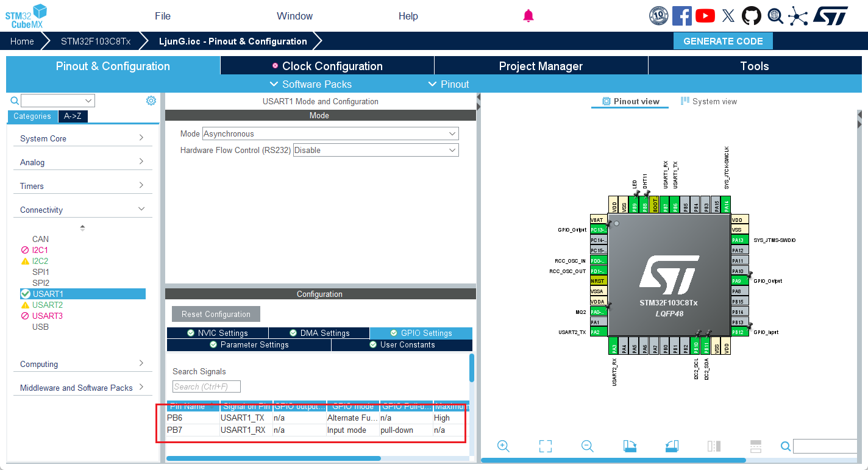Open the NVIC Settings tab
The width and height of the screenshot is (868, 470).
(x=218, y=333)
